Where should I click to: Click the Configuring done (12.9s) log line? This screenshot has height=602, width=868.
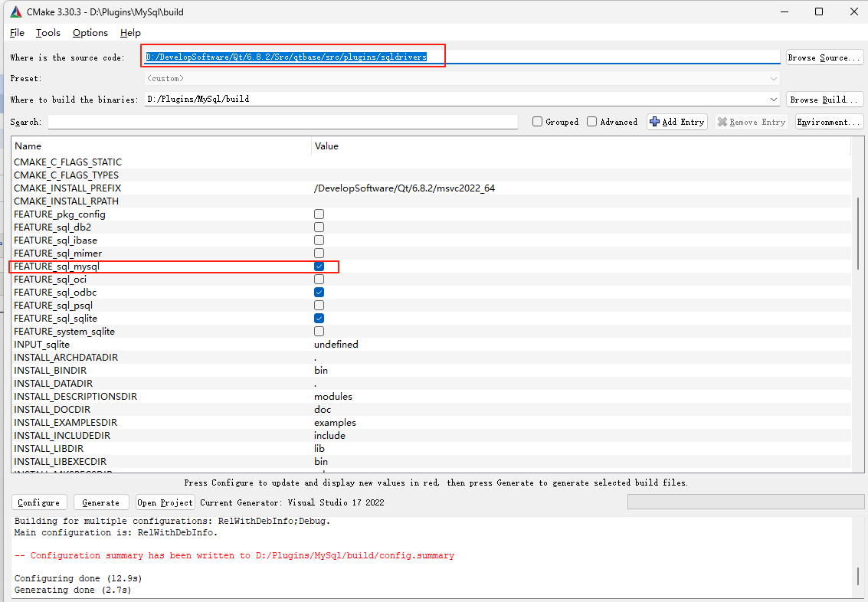(x=78, y=578)
